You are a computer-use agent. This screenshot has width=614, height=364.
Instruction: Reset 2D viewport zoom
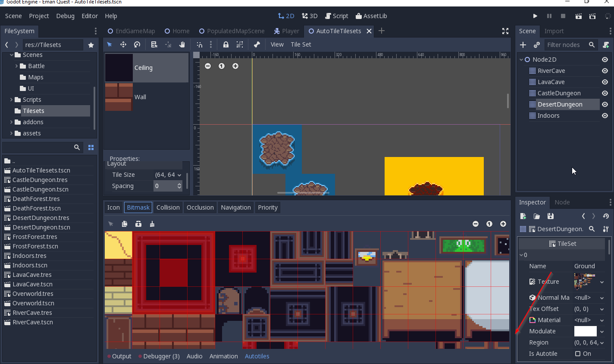coord(222,66)
